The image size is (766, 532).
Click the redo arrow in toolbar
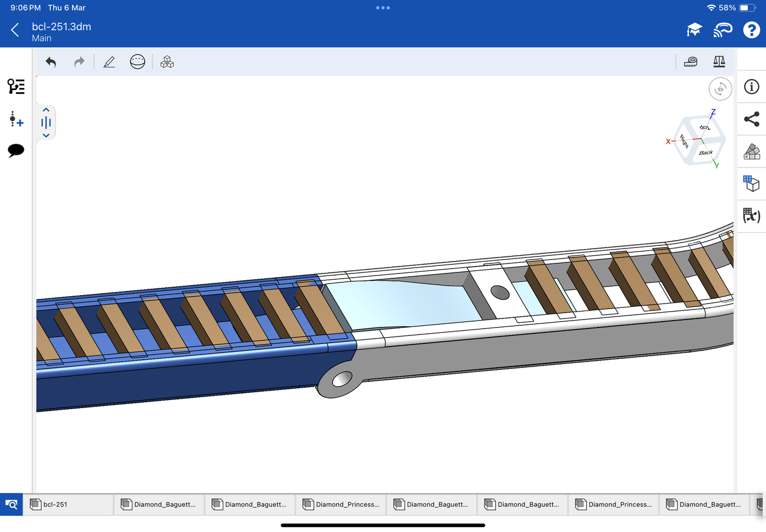pos(79,63)
